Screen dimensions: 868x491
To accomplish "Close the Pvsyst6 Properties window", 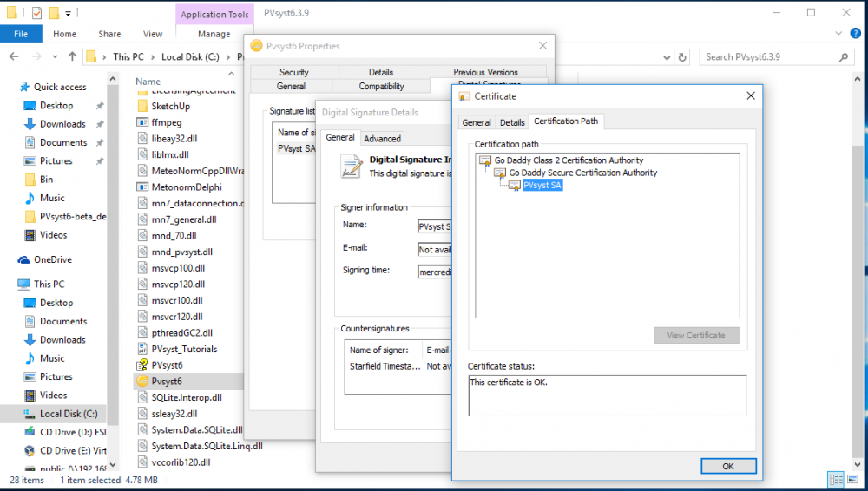I will [x=542, y=46].
